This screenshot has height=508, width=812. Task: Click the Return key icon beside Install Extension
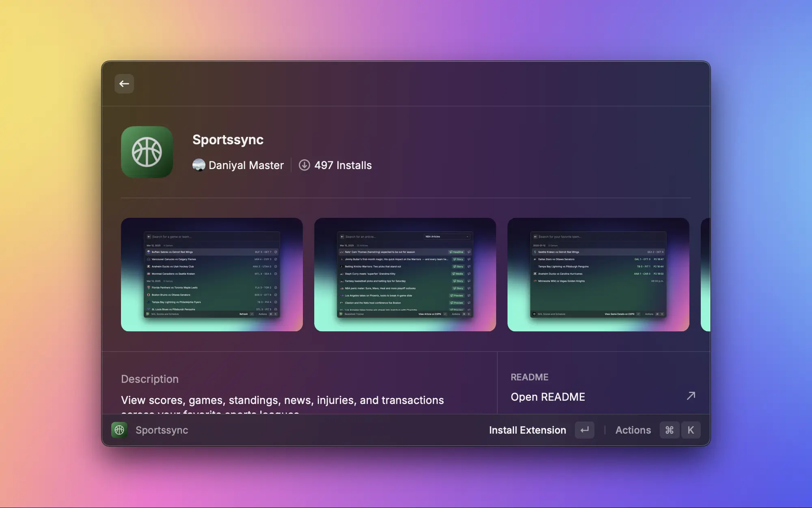585,430
